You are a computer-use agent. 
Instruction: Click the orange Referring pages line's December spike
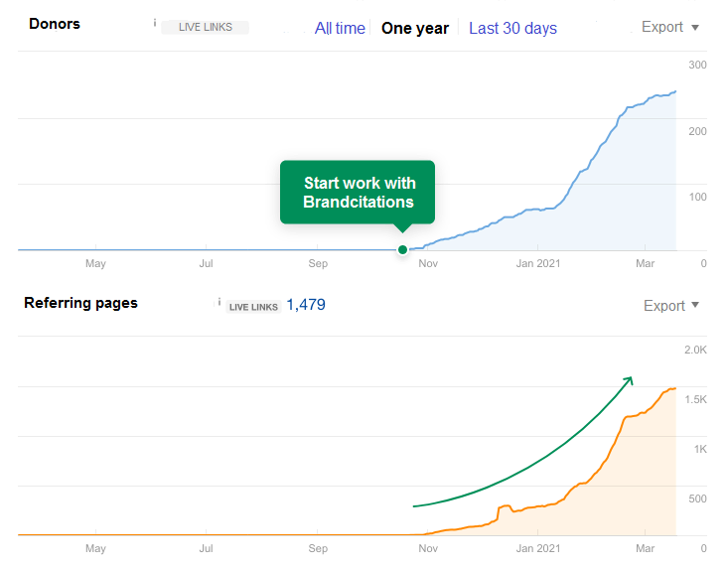(505, 507)
